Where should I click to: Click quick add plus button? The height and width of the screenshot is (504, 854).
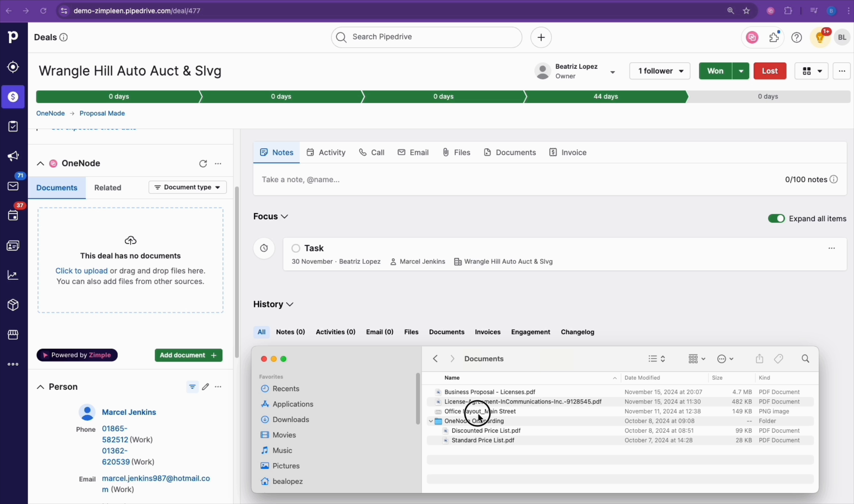pyautogui.click(x=541, y=37)
